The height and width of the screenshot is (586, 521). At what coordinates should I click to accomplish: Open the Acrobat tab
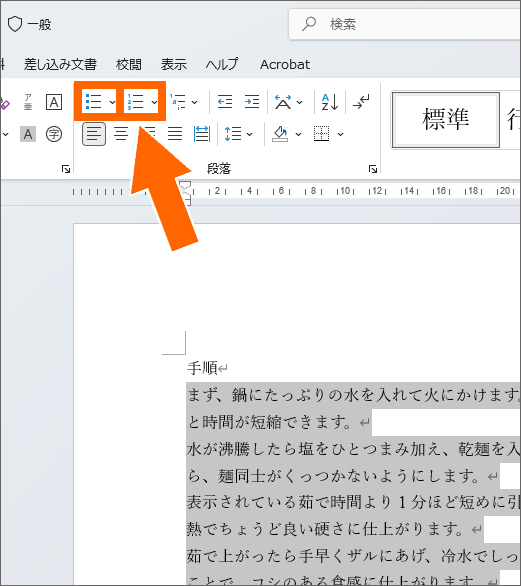(285, 65)
